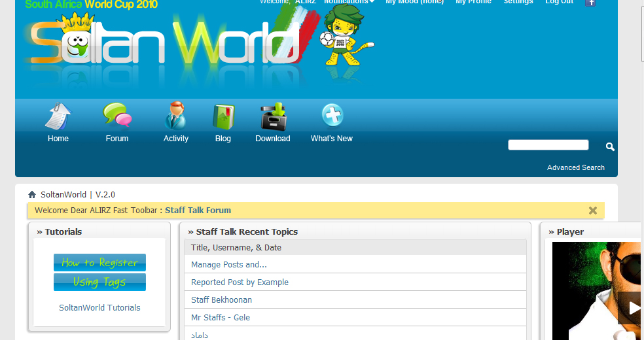Open the Blog book icon
The width and height of the screenshot is (644, 340).
[x=223, y=117]
